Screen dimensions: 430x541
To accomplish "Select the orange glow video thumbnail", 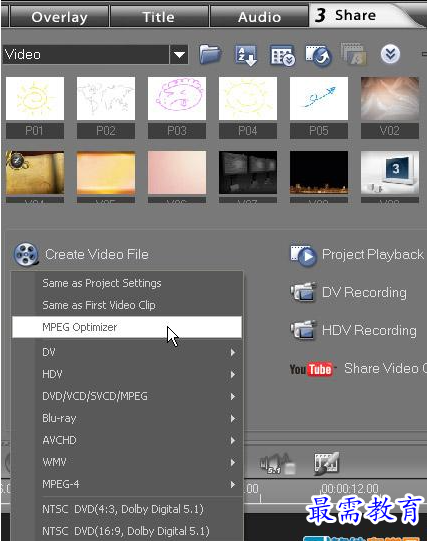I will pos(106,173).
